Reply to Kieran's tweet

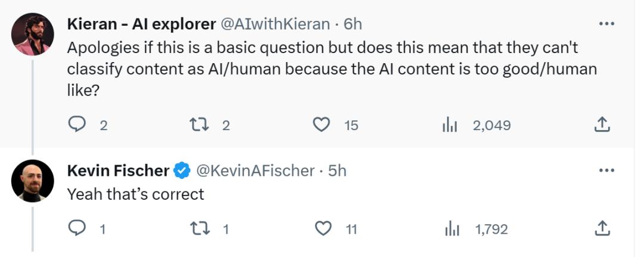(78, 124)
